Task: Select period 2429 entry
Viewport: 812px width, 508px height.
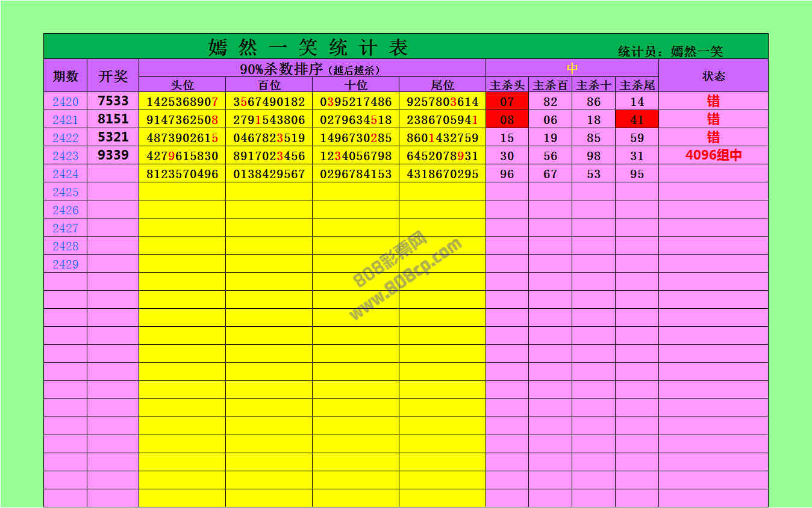Action: point(66,264)
